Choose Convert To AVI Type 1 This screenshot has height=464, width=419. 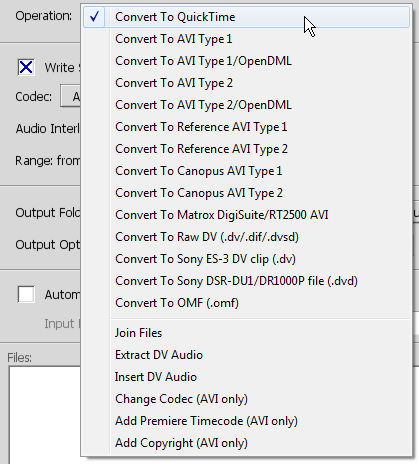(x=246, y=39)
